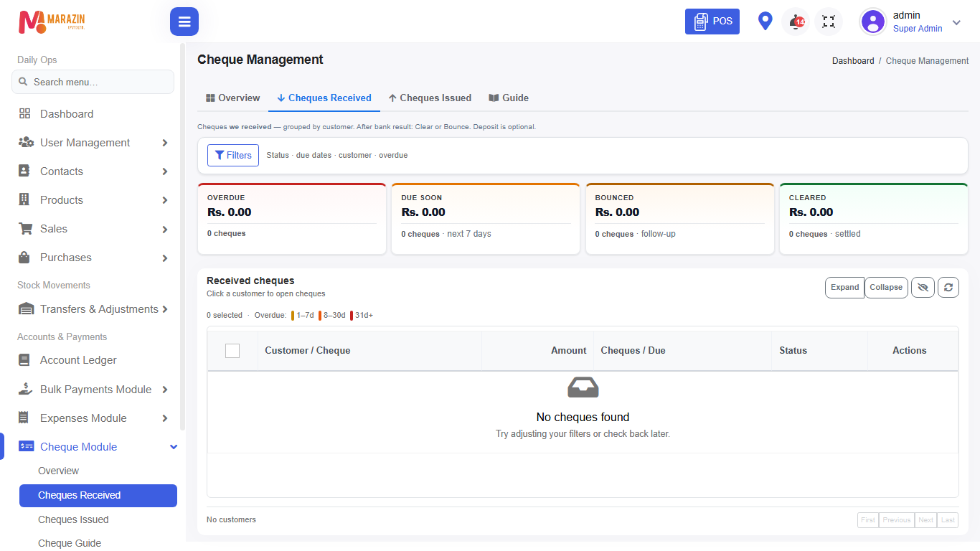Toggle fullscreen mode icon

pos(829,22)
